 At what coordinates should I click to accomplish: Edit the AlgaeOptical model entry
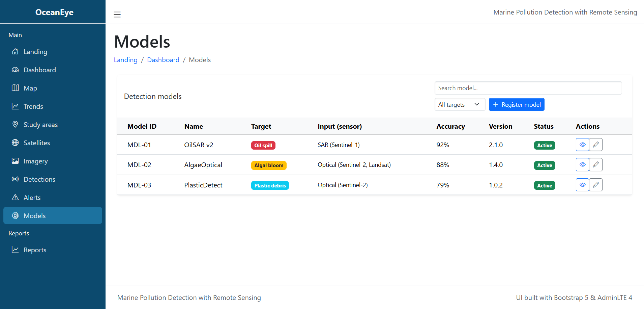595,165
